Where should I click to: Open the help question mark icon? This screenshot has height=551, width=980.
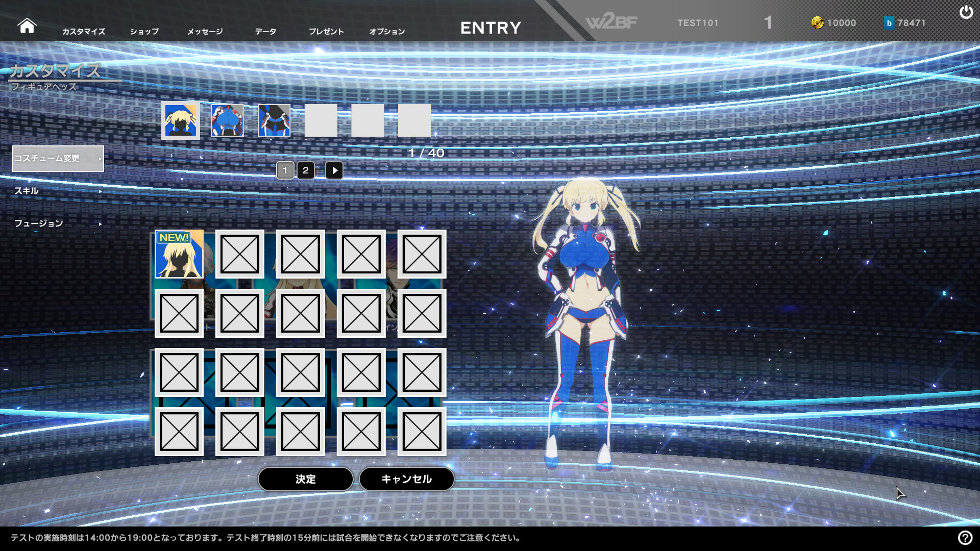(x=965, y=537)
